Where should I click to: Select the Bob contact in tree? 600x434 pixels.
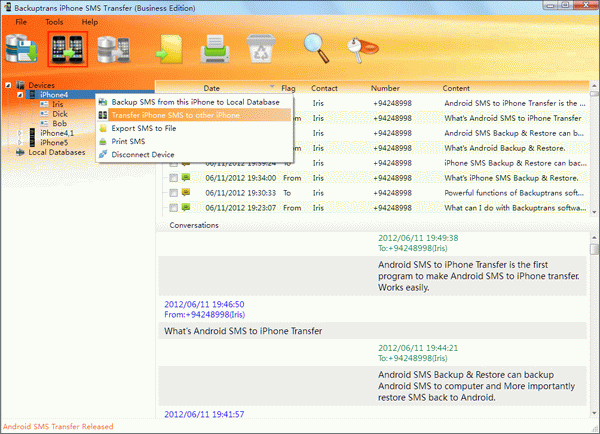click(x=59, y=123)
